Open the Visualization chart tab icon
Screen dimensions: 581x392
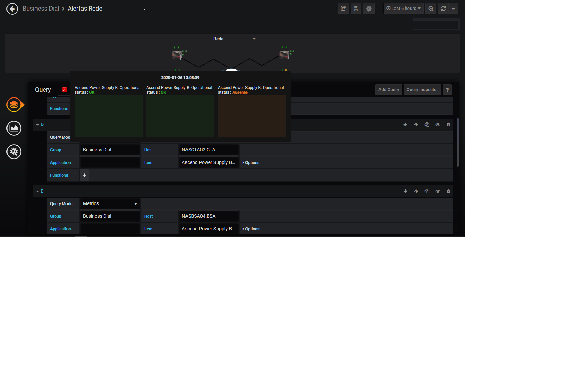14,128
